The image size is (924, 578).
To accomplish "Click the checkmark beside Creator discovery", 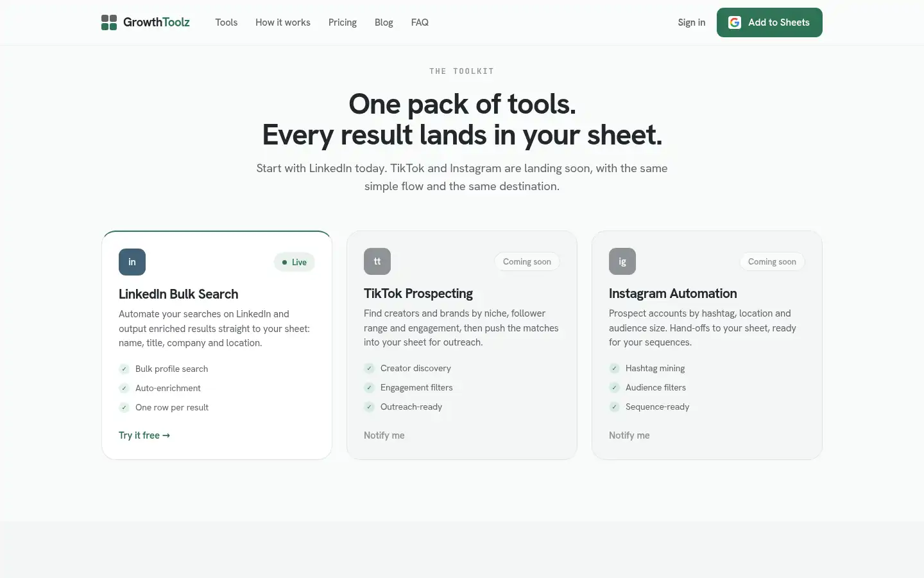I will tap(369, 368).
